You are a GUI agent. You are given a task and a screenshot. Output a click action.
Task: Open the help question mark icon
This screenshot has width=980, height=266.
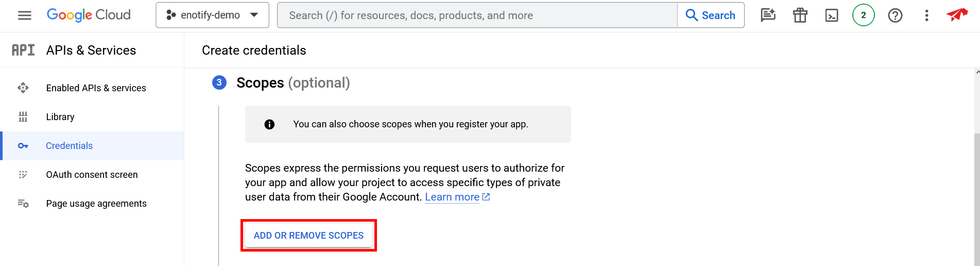895,15
